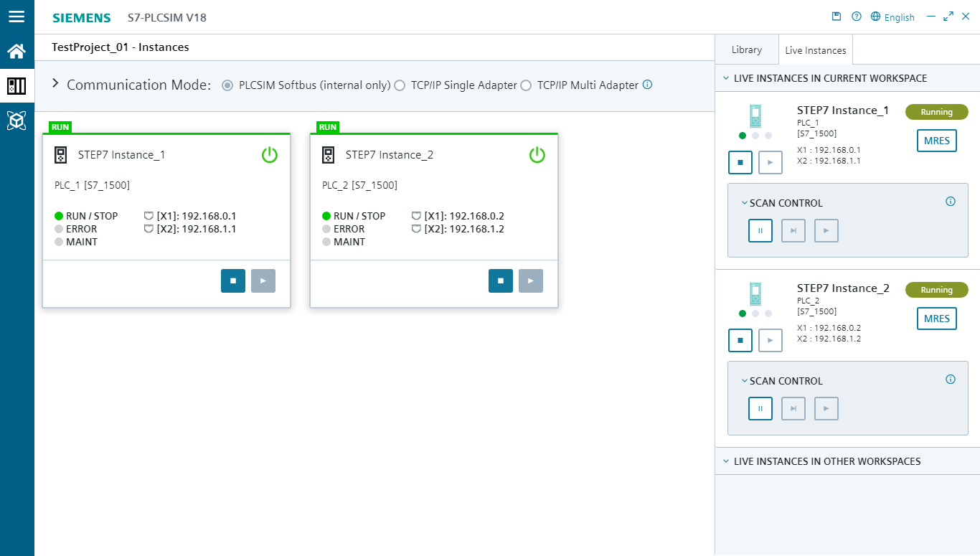The height and width of the screenshot is (556, 980).
Task: Click the X2 port icon for 192.168.1.1
Action: click(149, 228)
